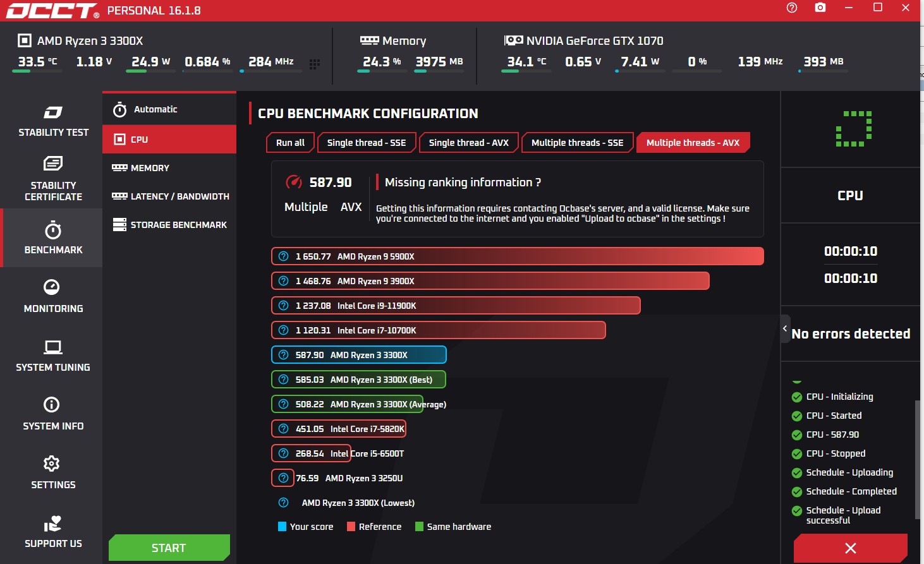
Task: Click the AMD Ryzen 3 3300X processor icon
Action: [x=24, y=41]
